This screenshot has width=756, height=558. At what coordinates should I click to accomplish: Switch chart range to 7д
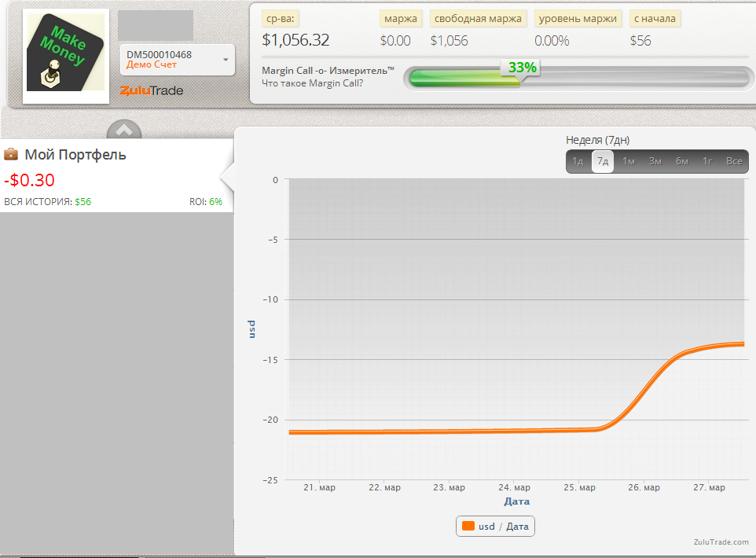coord(603,161)
